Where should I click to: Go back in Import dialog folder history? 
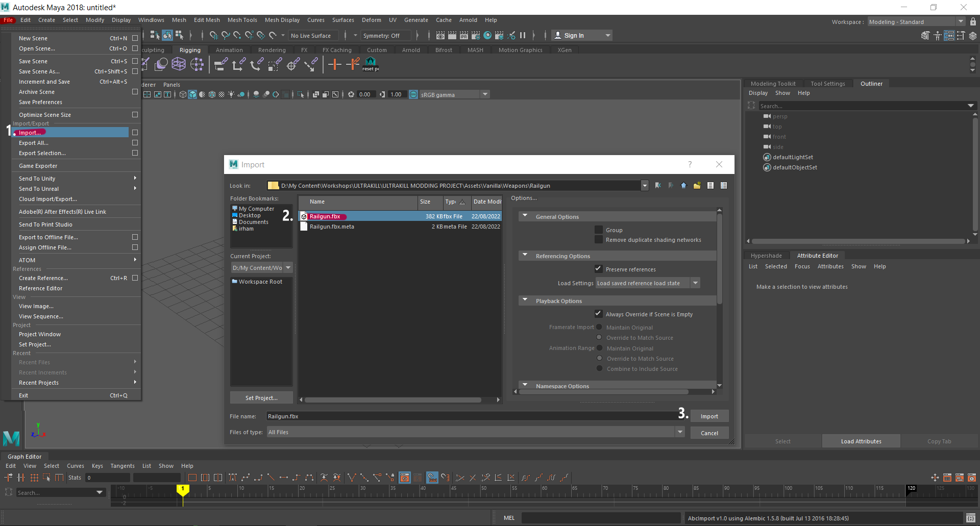point(657,186)
